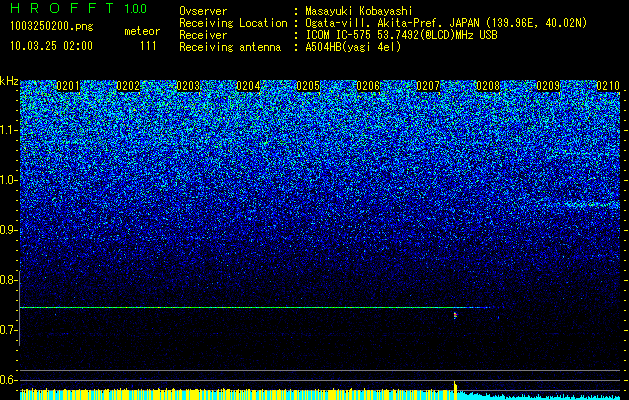Click the meteor label
Viewport: 629px width, 400px height.
(142, 31)
